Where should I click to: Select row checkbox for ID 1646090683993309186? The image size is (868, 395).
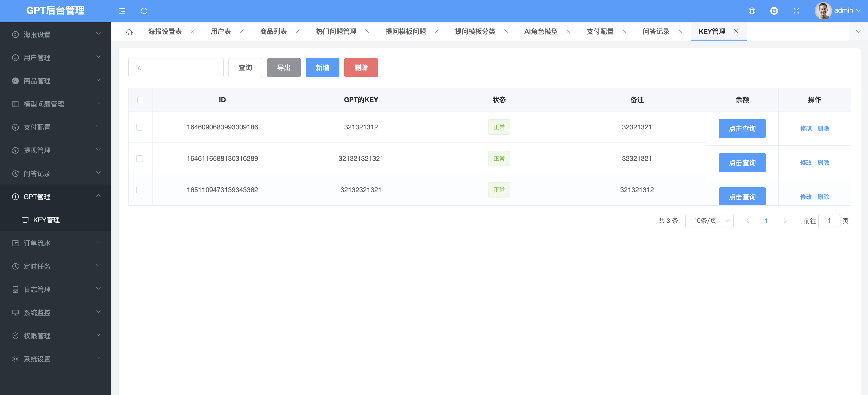pyautogui.click(x=139, y=127)
